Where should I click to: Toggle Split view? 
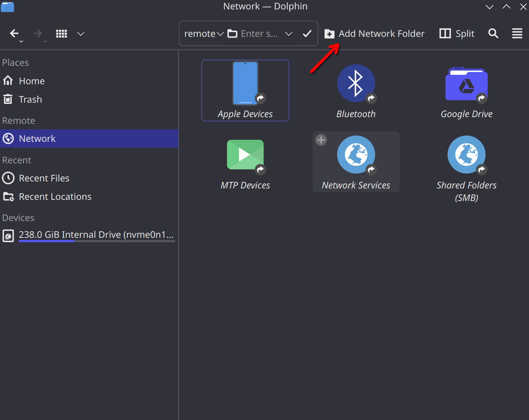pos(457,34)
